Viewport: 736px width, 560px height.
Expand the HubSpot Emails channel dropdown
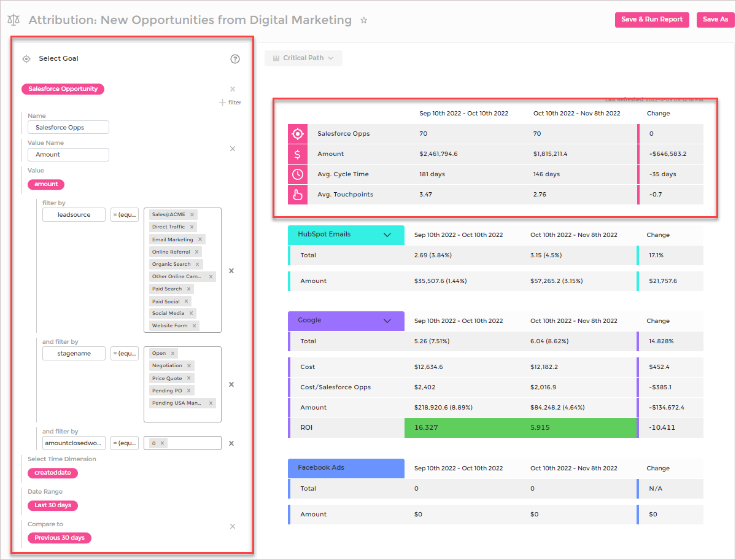click(387, 235)
